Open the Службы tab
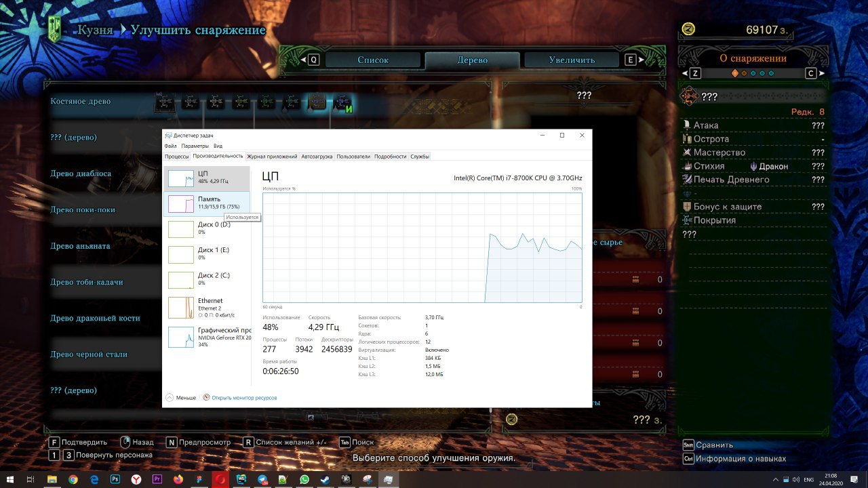 tap(420, 156)
